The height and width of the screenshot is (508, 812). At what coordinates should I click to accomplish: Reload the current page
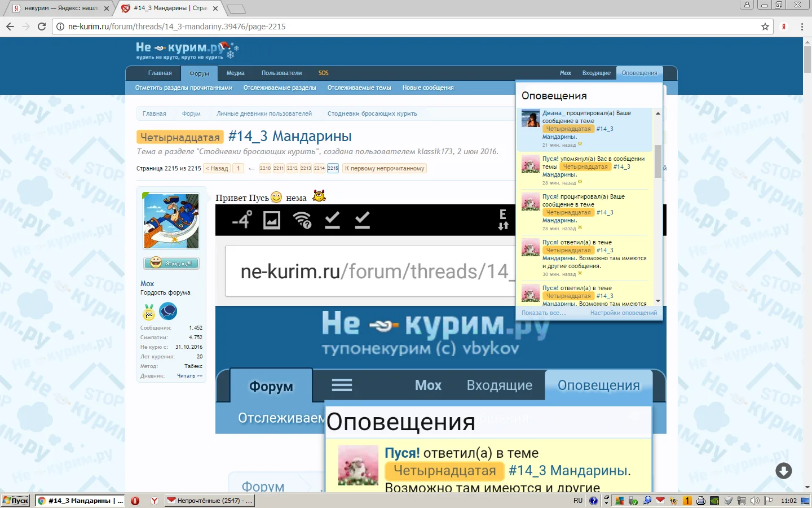click(41, 27)
